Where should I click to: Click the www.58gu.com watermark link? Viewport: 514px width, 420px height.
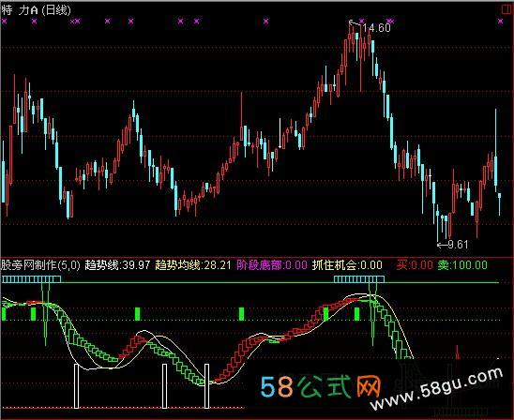point(437,389)
